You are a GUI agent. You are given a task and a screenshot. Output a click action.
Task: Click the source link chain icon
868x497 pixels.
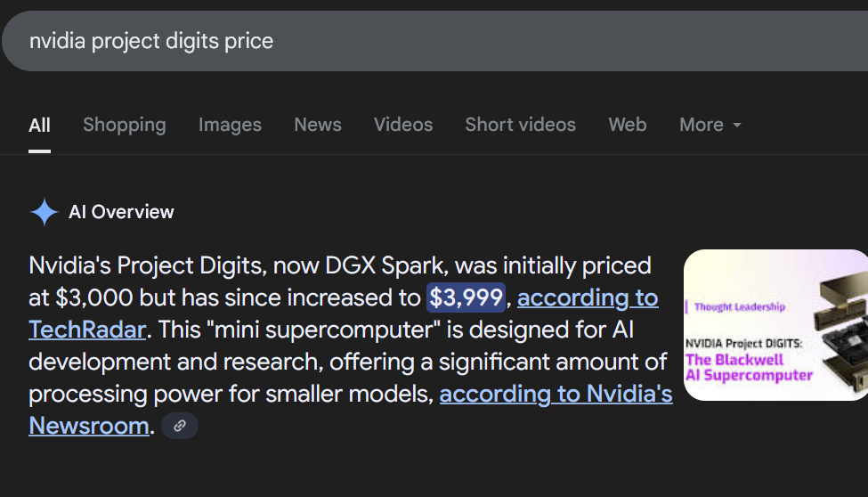[180, 427]
